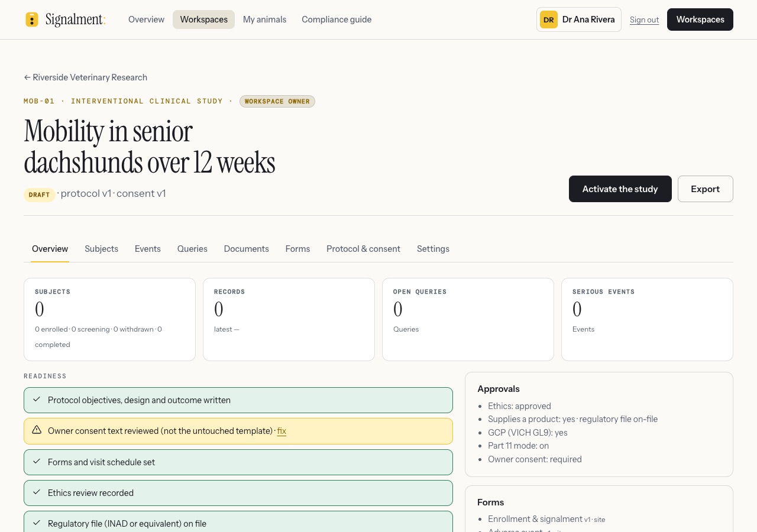Open Workspaces in the top navigation bar

click(204, 20)
